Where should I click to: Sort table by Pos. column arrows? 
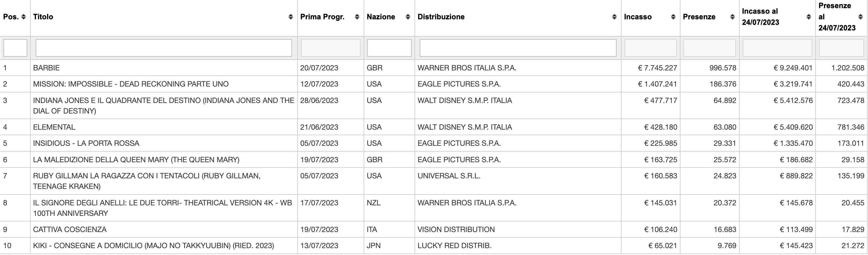coord(23,17)
